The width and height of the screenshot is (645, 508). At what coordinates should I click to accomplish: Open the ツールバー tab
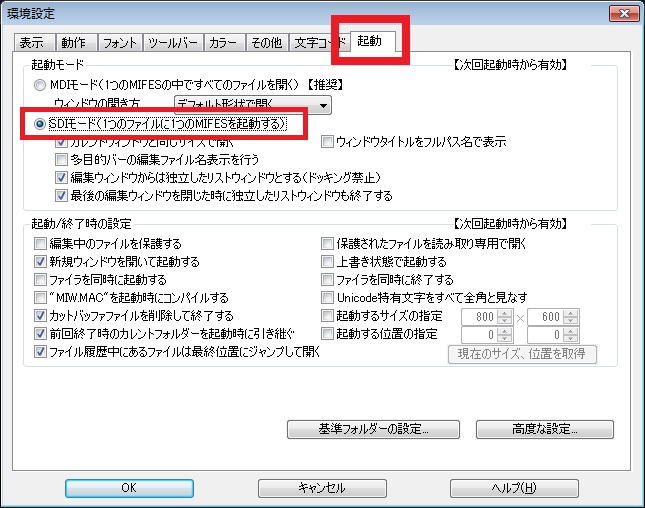pos(172,43)
